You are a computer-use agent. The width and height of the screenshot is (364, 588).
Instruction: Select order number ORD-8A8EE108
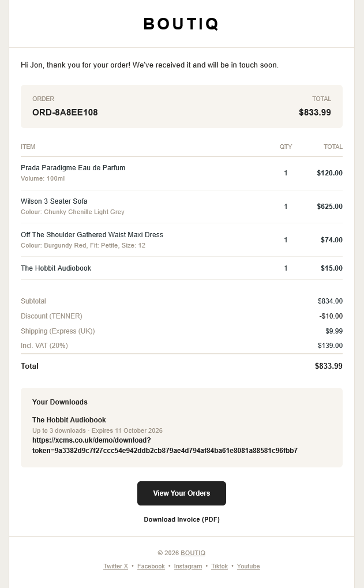(x=65, y=113)
